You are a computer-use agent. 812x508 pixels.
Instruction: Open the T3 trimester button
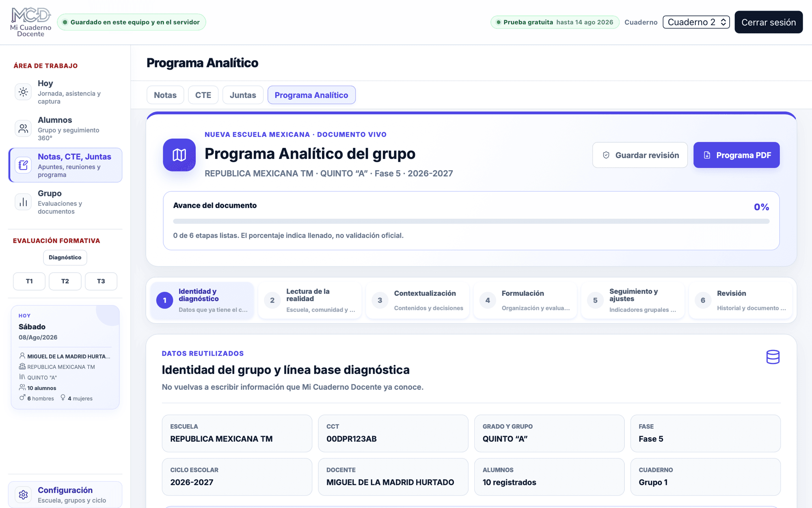pos(101,281)
